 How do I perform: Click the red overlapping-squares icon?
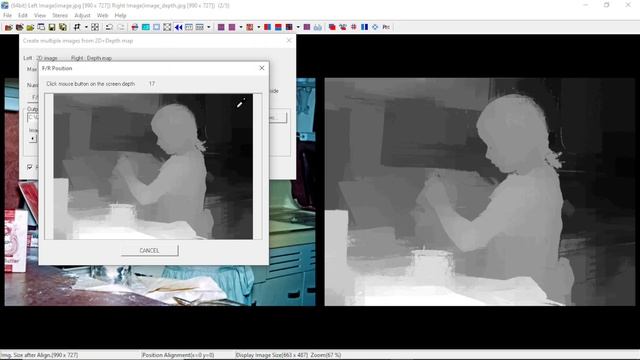332,27
